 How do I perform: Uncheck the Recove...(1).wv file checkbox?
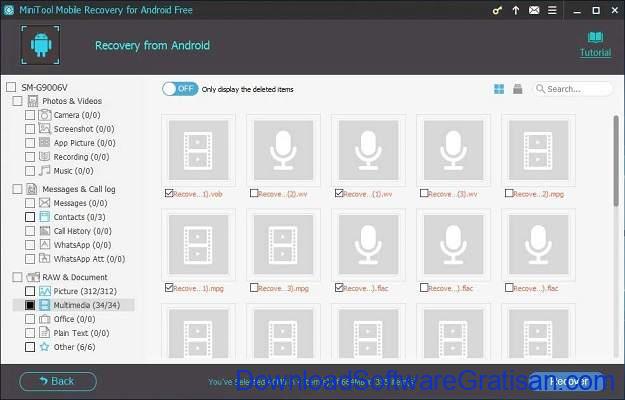point(339,193)
